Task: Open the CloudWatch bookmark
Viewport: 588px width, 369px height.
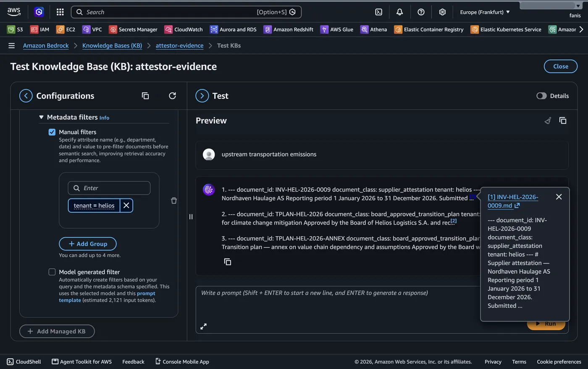Action: (184, 29)
